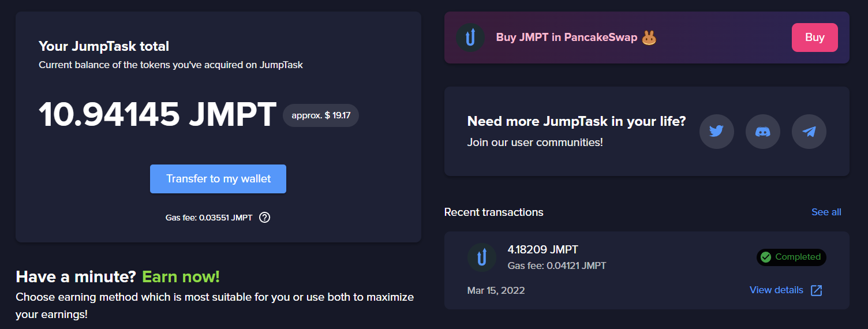This screenshot has width=868, height=329.
Task: Click the JMPT logo in PancakeSwap banner
Action: click(470, 38)
